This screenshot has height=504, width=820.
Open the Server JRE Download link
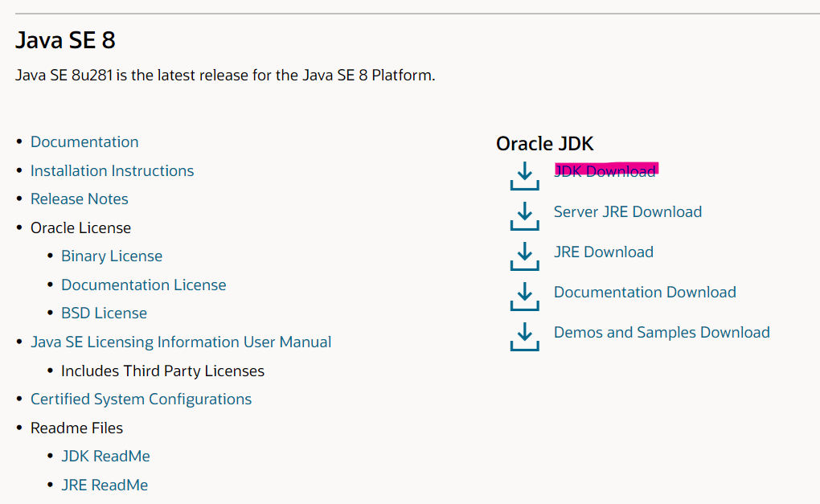click(628, 211)
